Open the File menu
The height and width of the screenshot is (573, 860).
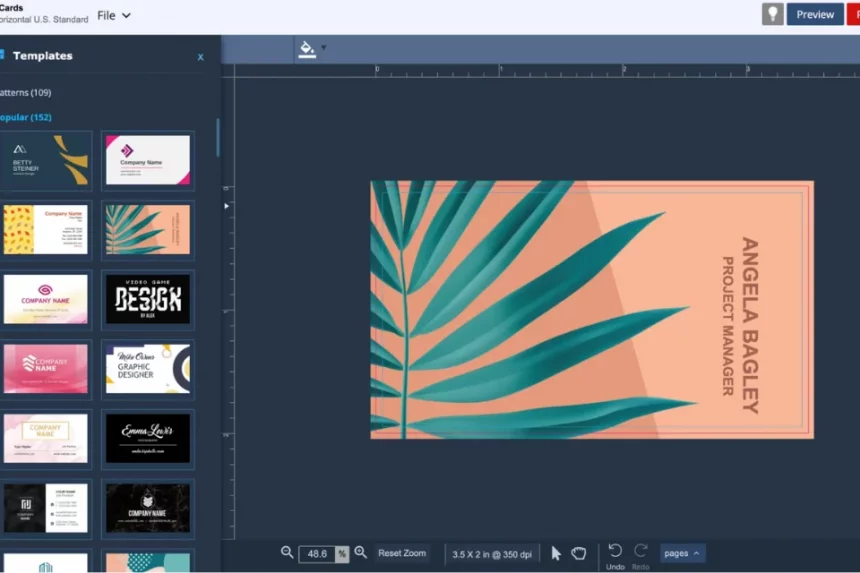pyautogui.click(x=114, y=15)
